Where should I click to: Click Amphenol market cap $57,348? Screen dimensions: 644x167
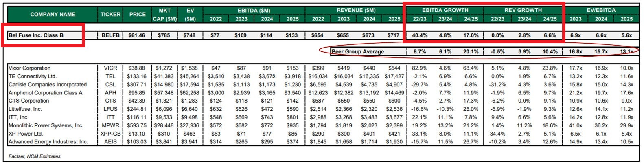pos(164,93)
